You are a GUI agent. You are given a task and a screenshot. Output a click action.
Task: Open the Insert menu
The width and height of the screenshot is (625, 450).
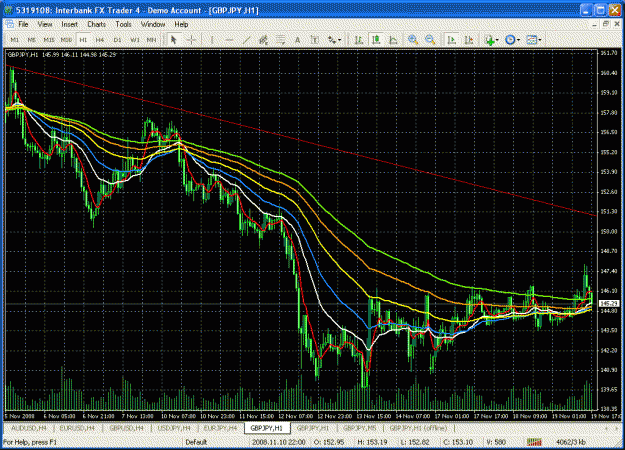pyautogui.click(x=69, y=24)
